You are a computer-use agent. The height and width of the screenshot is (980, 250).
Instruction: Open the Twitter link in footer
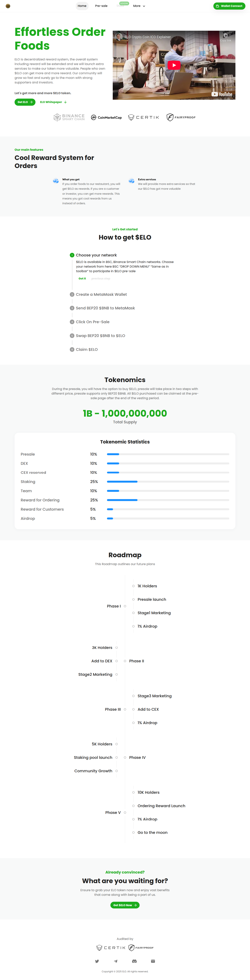(97, 961)
